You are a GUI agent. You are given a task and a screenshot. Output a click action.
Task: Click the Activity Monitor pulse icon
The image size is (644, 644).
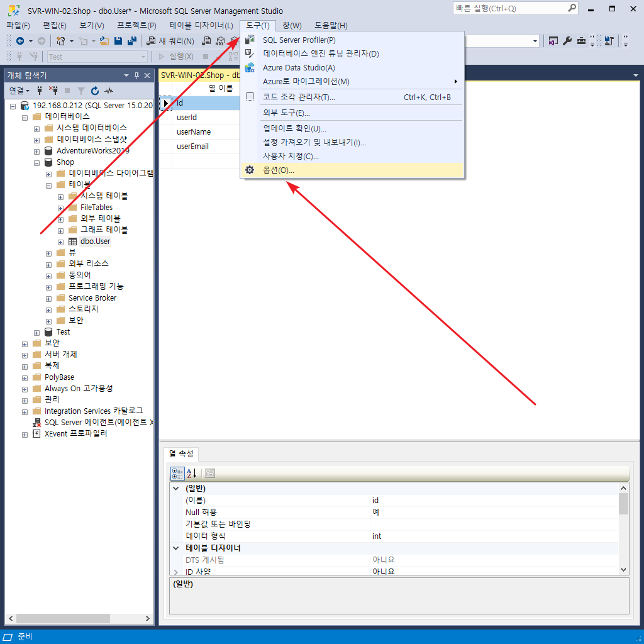click(109, 91)
